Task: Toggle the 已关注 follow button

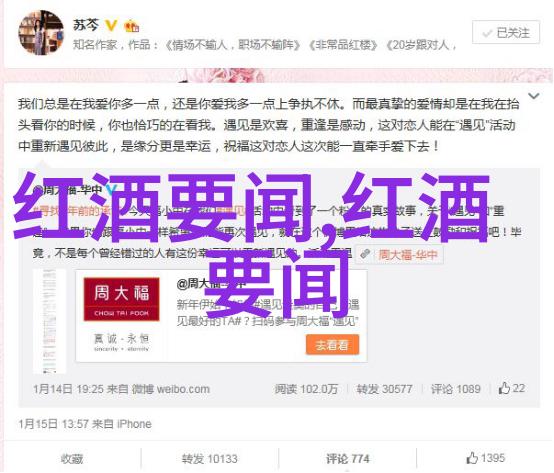Action: click(506, 32)
